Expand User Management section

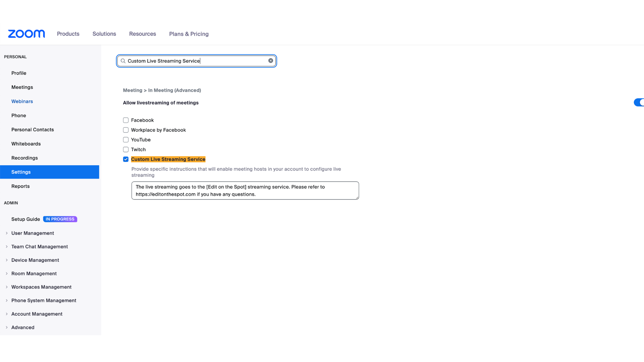pos(33,233)
